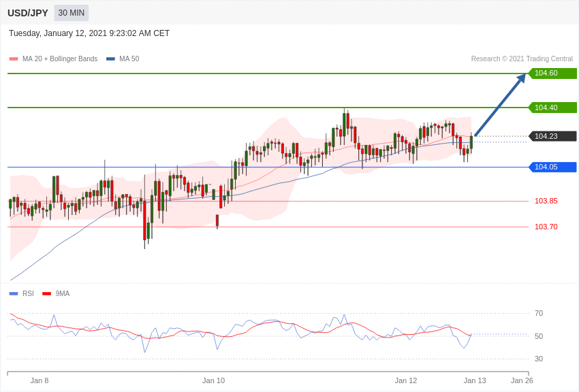579x392 pixels.
Task: Click the Jan 12 date axis label
Action: (x=406, y=380)
